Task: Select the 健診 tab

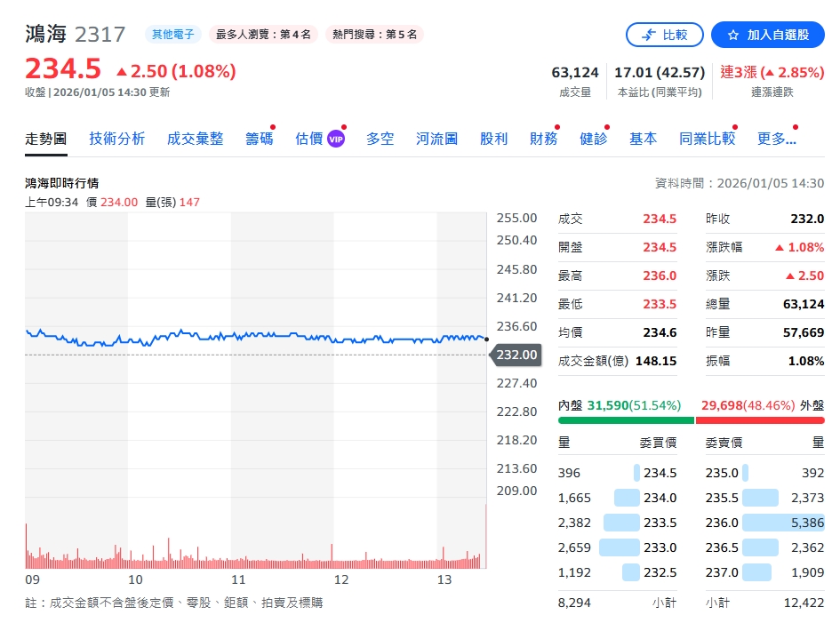Action: point(593,139)
